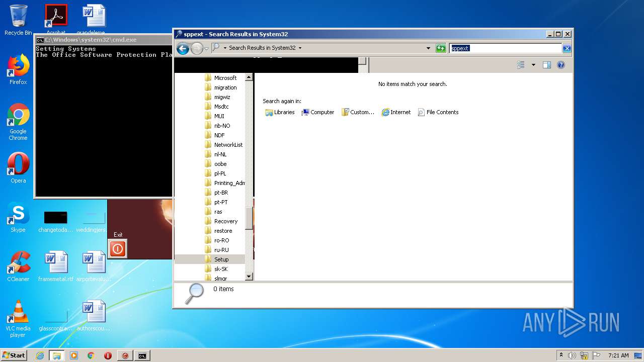Click the folder tree scrollbar thumb
Image resolution: width=644 pixels, height=362 pixels.
coord(249,218)
